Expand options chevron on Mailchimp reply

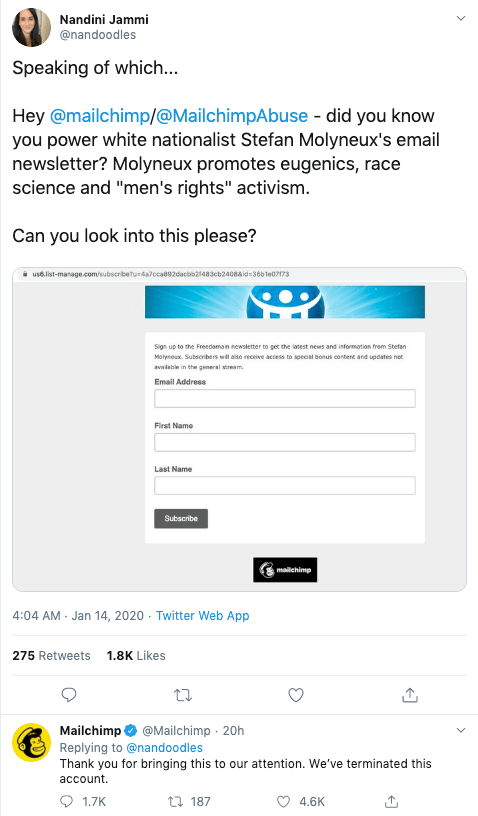[x=461, y=731]
